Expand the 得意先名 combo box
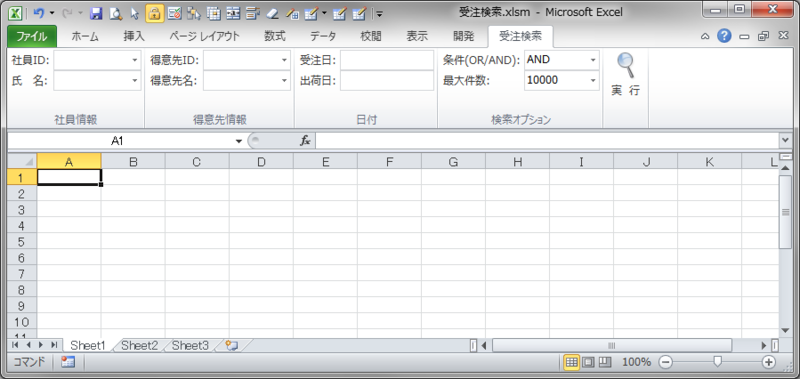The image size is (800, 379). click(x=285, y=81)
